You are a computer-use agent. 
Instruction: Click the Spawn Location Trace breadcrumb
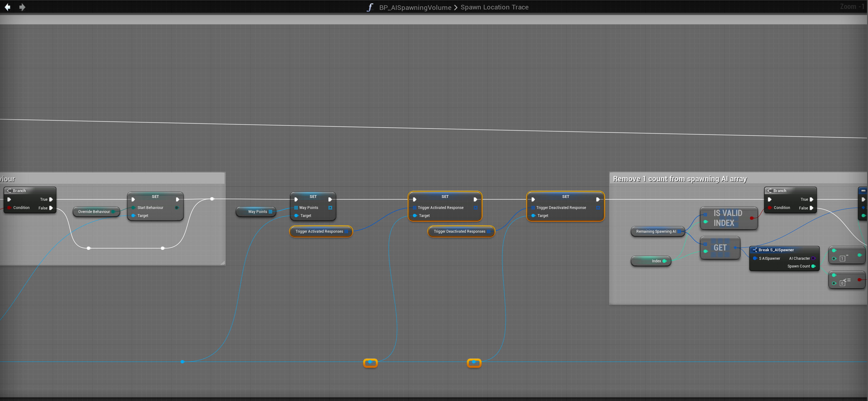coord(494,8)
